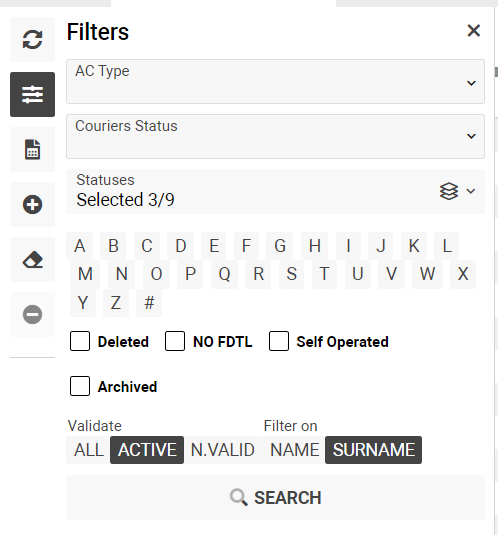Click the plus circle add icon

point(32,204)
